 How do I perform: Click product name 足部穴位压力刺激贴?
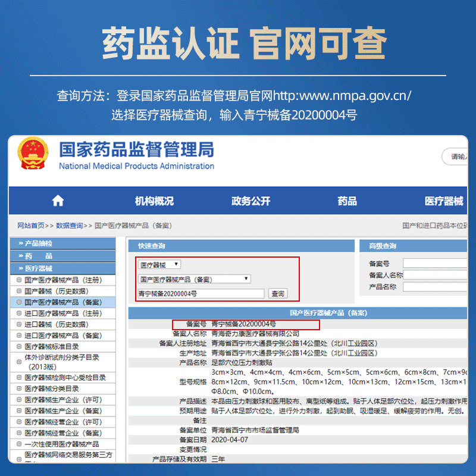[x=242, y=363]
